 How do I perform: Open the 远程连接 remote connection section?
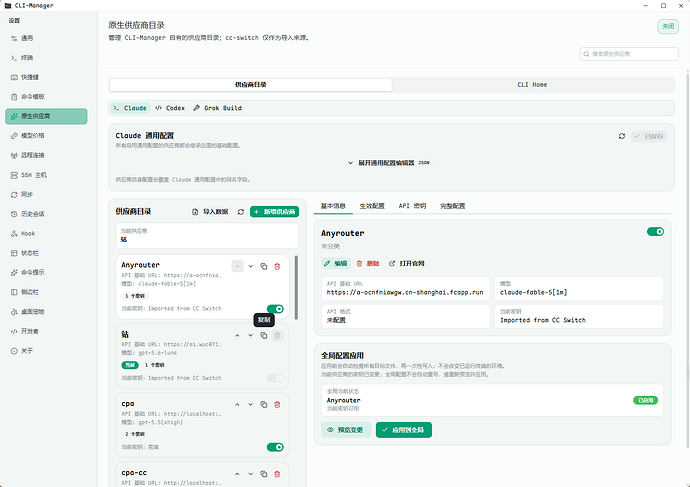pos(46,155)
